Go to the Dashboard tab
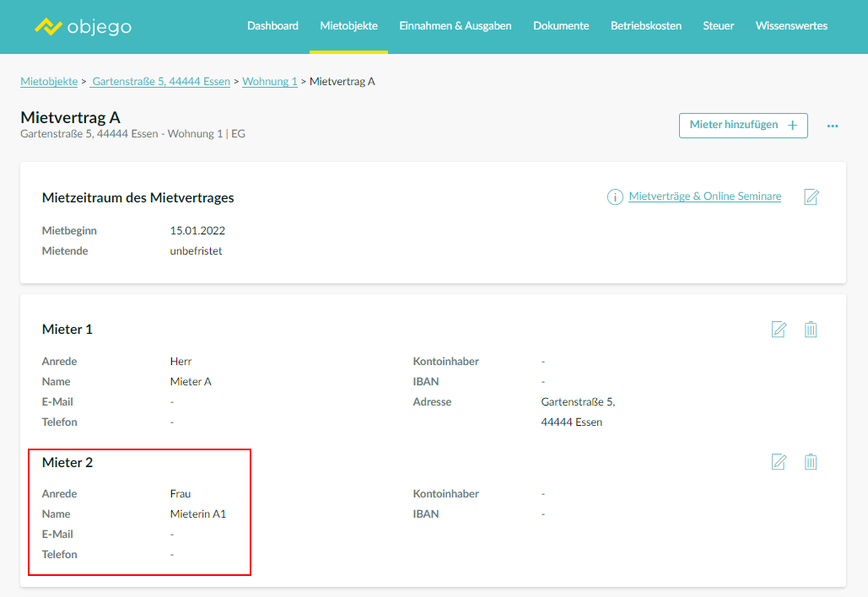This screenshot has height=597, width=868. 272,26
